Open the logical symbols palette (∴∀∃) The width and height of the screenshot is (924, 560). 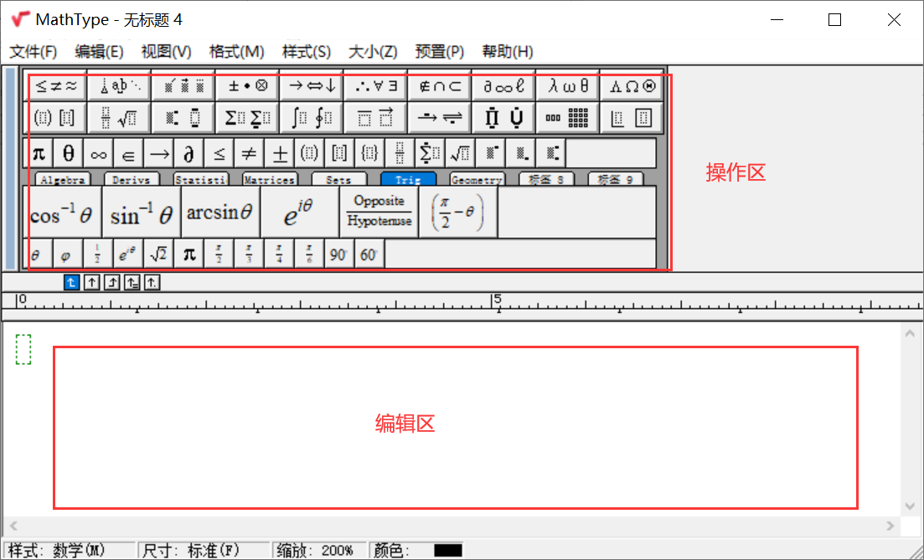click(375, 86)
